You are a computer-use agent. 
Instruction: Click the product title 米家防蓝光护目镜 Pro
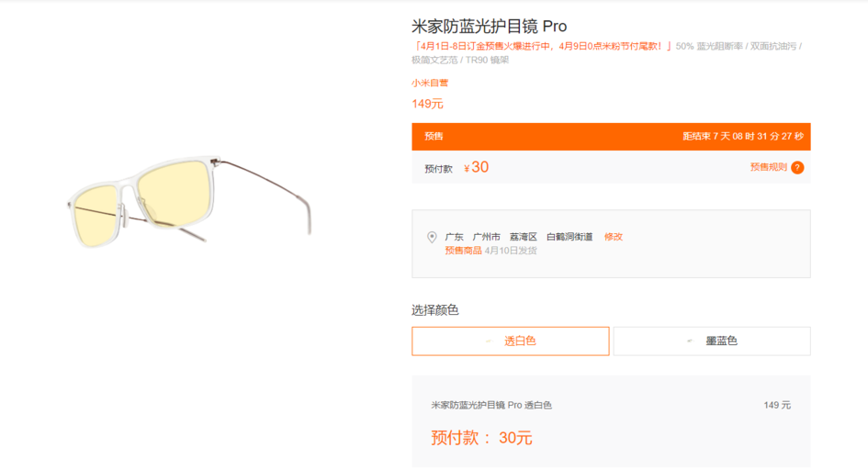click(x=490, y=26)
